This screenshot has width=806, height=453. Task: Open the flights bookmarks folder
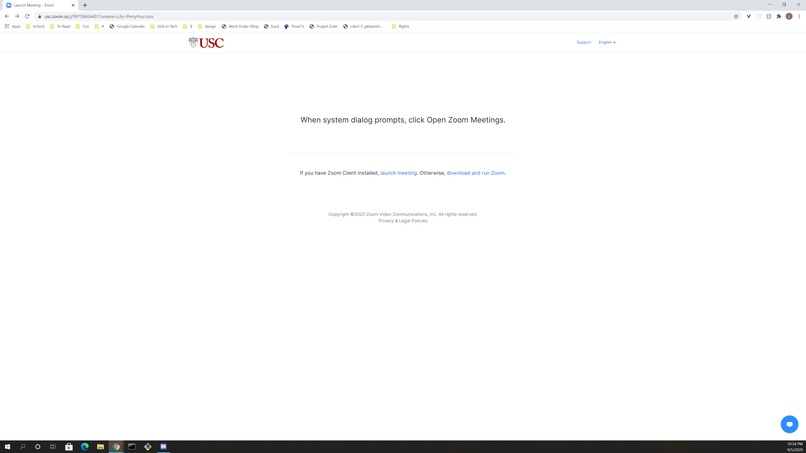[400, 26]
